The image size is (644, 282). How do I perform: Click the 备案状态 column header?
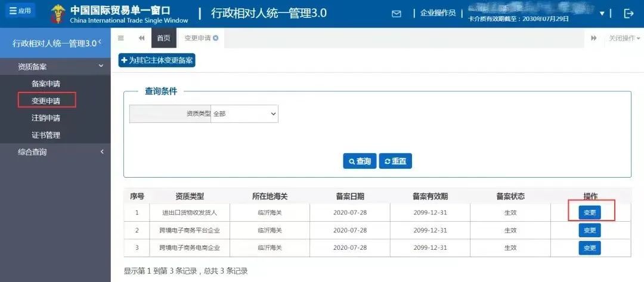[510, 196]
